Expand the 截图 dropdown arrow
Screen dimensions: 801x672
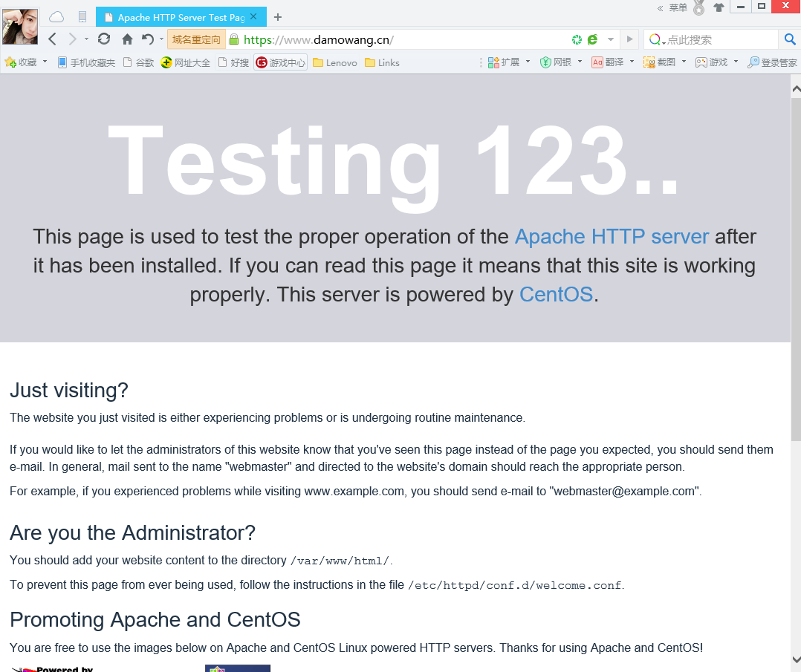click(684, 62)
